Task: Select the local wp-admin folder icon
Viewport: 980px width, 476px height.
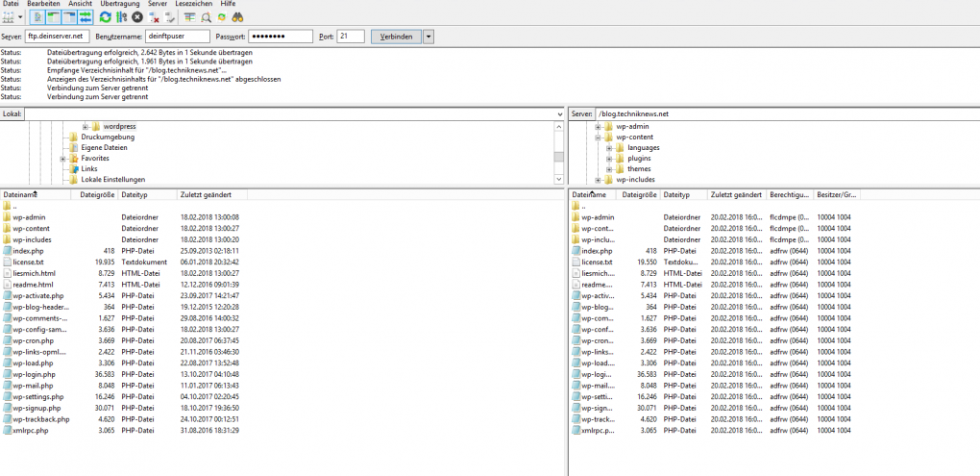Action: coord(7,217)
